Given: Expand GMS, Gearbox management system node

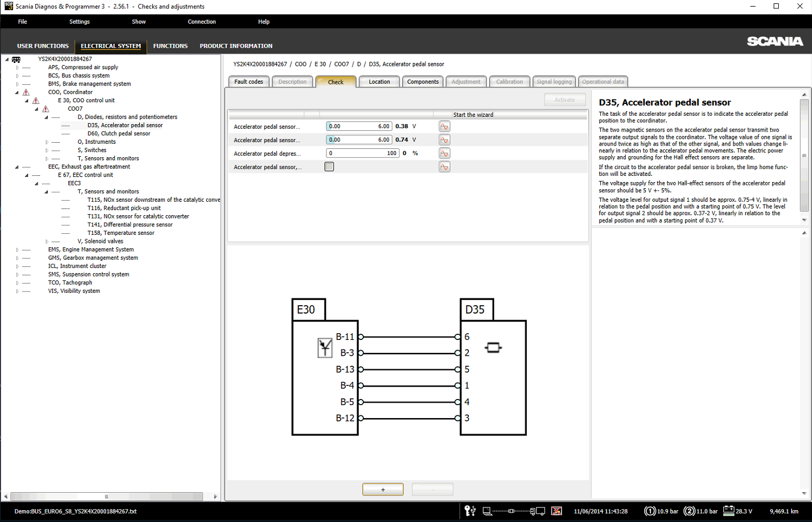Looking at the screenshot, I should point(17,258).
